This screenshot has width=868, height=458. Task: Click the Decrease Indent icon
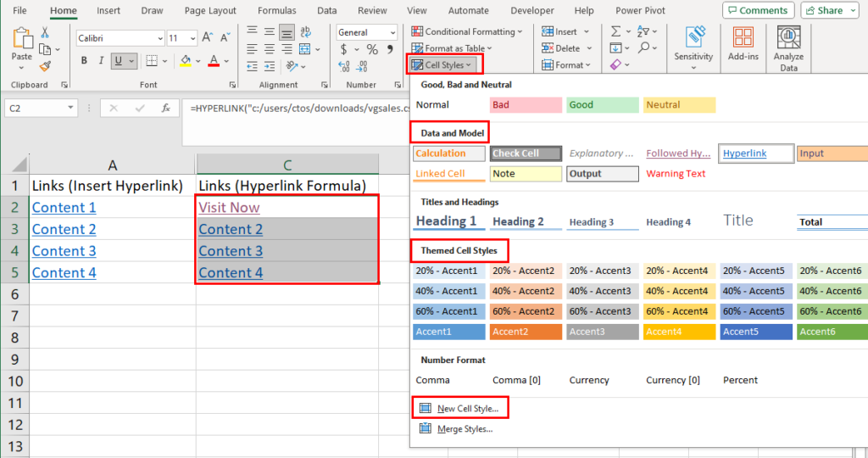(252, 66)
